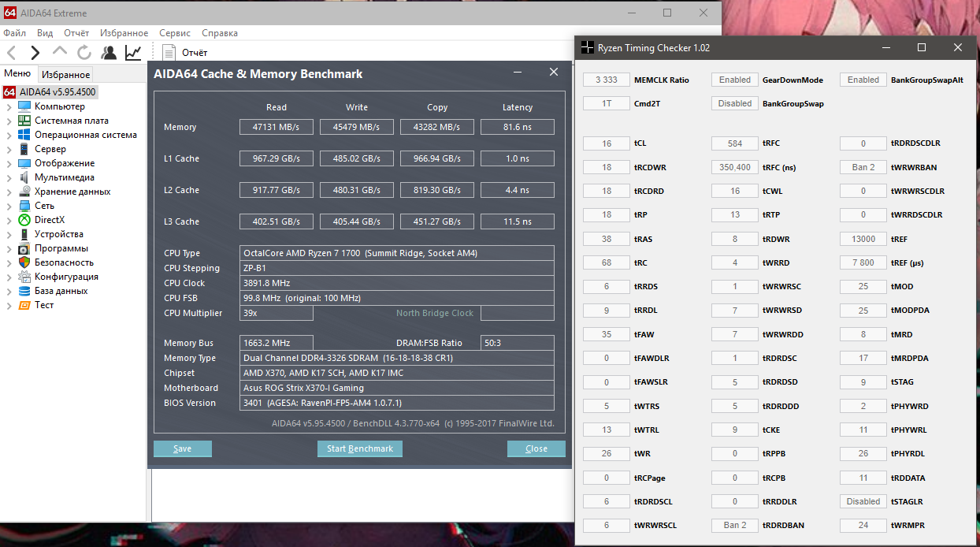This screenshot has width=980, height=547.
Task: Click the tREF value 13000 field
Action: [863, 239]
